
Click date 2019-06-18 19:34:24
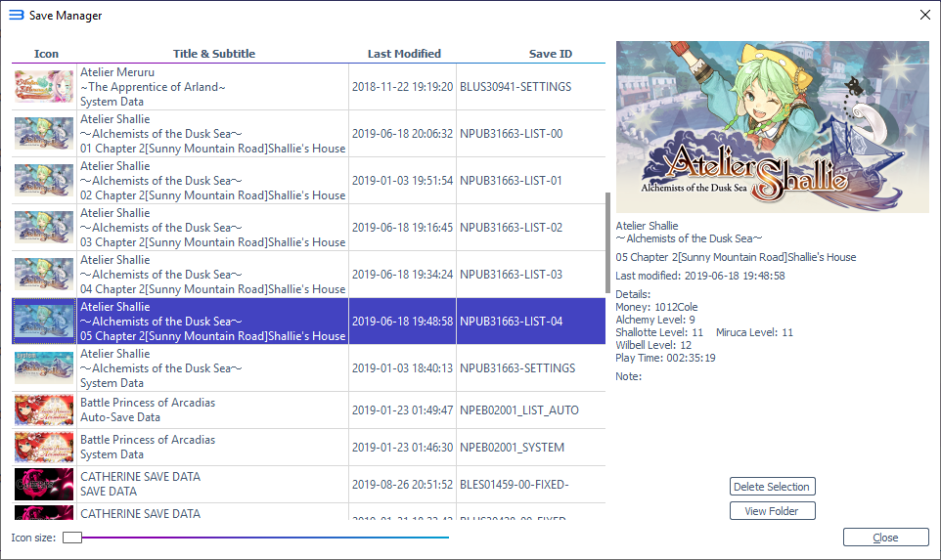pos(402,274)
